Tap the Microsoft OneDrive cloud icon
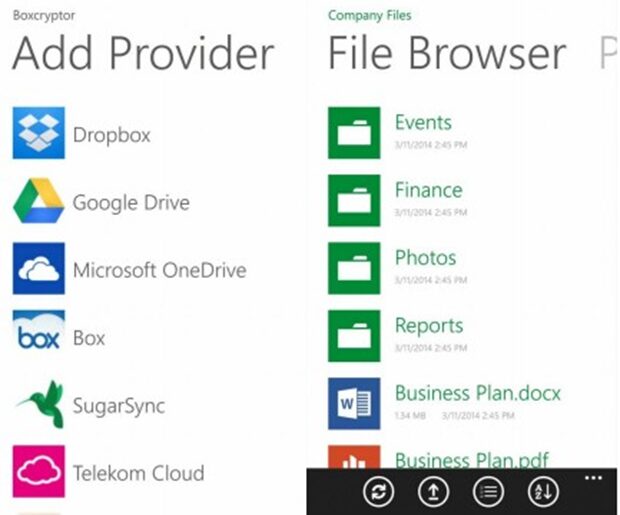Viewport: 620px width, 515px height. coord(39,269)
